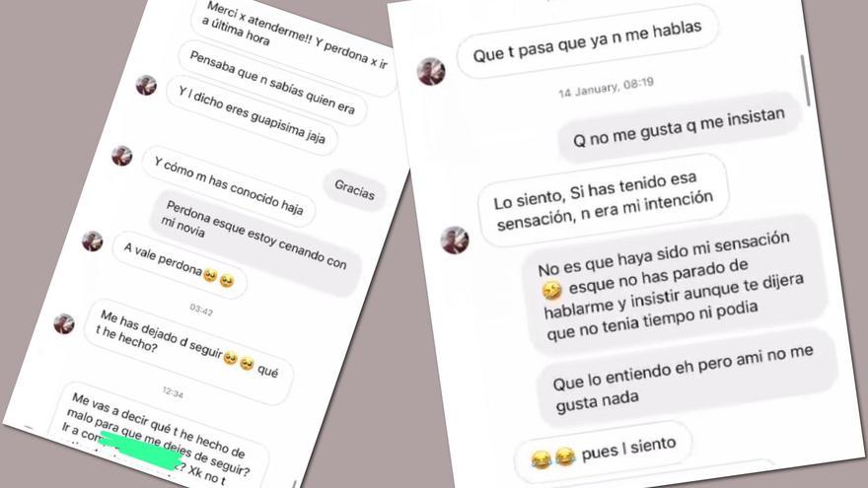Select 'Que lo entiendo eh pero ami' message
Image resolution: width=868 pixels, height=488 pixels.
pyautogui.click(x=685, y=379)
